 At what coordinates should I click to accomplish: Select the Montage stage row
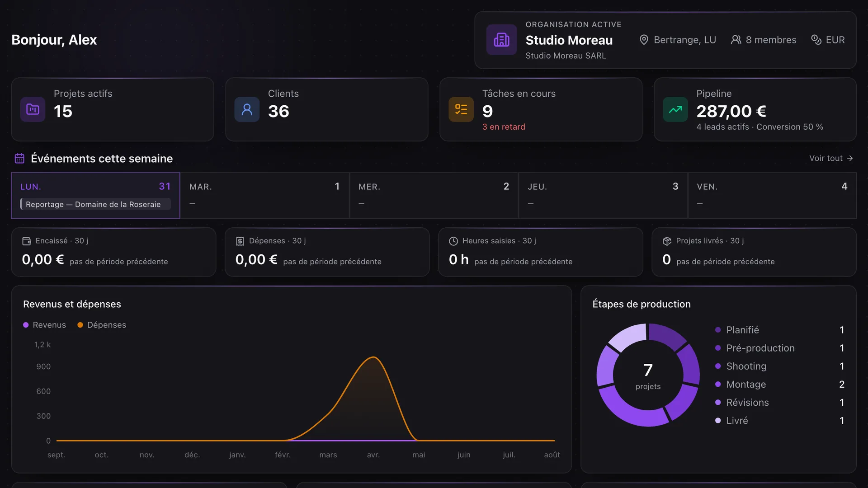[x=780, y=384]
